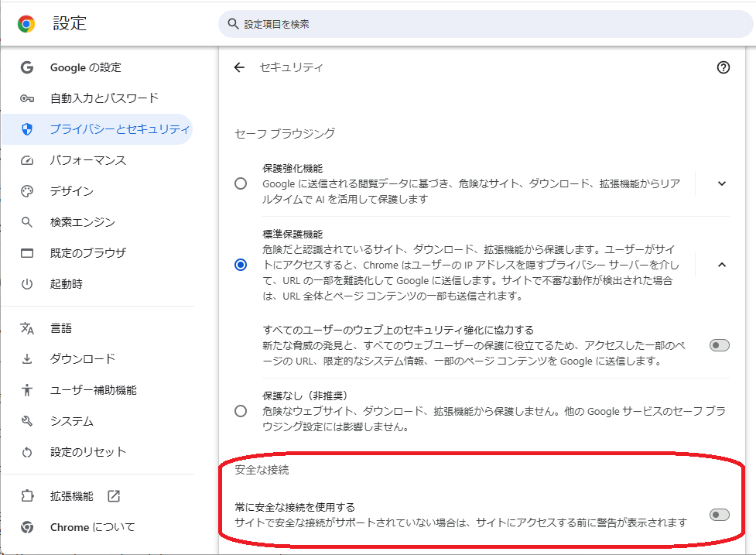Click the Chrome icon beside Chrome について
The height and width of the screenshot is (555, 756).
(27, 527)
